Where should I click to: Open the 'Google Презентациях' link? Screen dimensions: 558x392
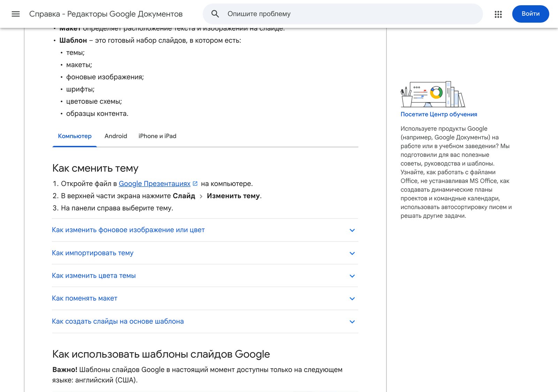click(x=154, y=184)
